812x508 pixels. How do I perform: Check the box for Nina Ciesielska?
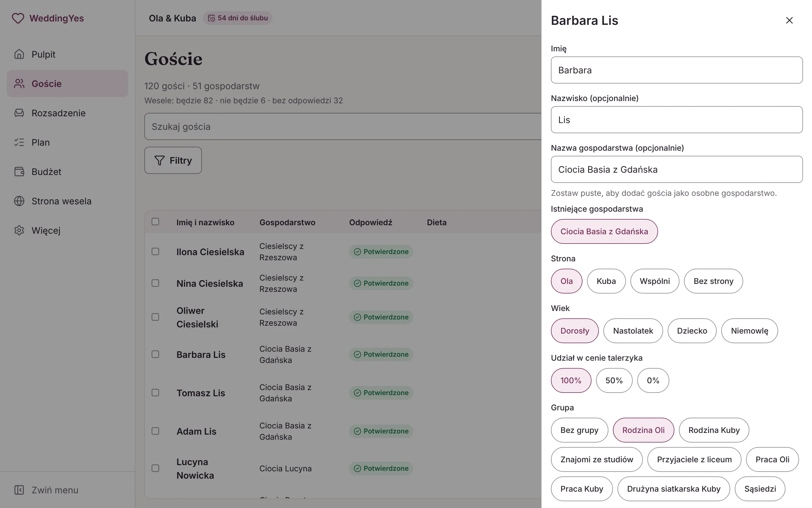[155, 283]
